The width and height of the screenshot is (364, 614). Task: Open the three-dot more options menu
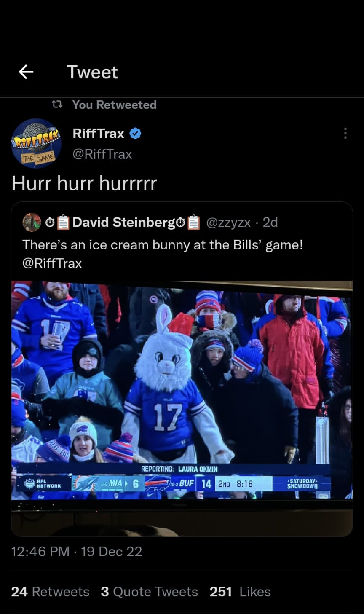345,133
